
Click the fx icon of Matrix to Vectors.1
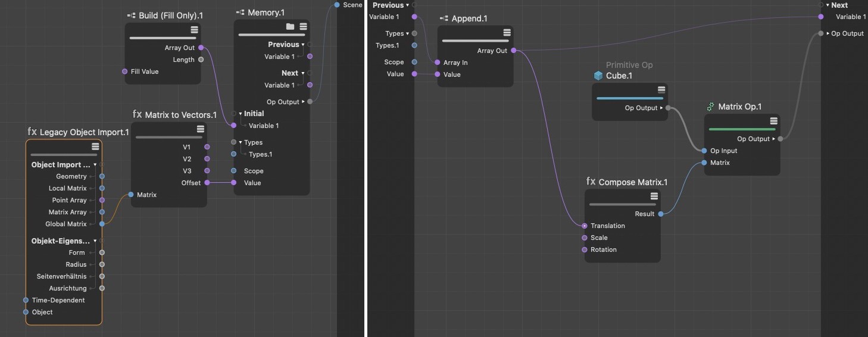[137, 114]
